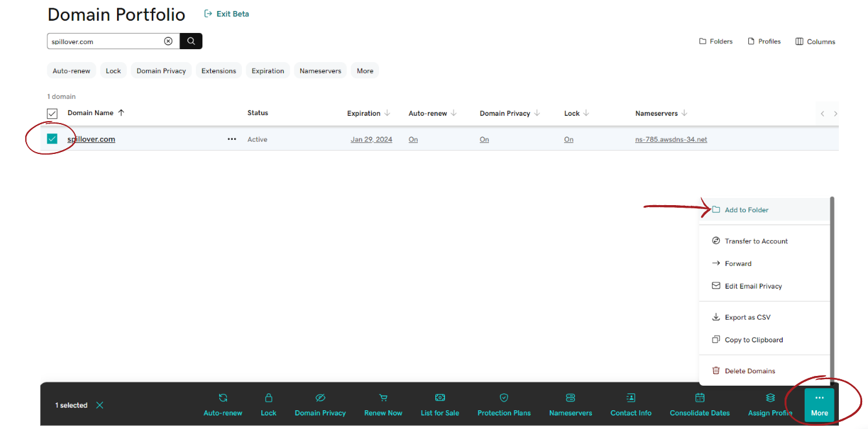Viewport: 868px width, 429px height.
Task: Click nameserver ns-785.awsdns-34.net
Action: click(x=671, y=139)
